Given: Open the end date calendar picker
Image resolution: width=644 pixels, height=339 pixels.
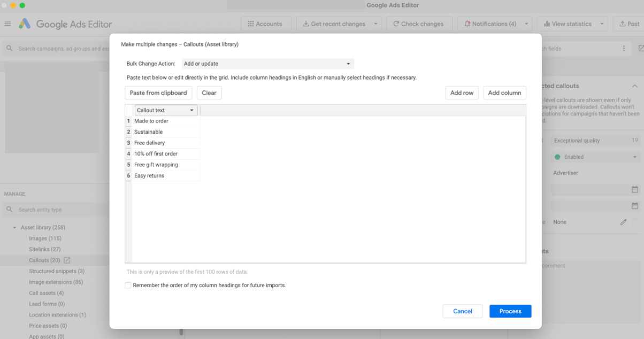Looking at the screenshot, I should point(634,205).
